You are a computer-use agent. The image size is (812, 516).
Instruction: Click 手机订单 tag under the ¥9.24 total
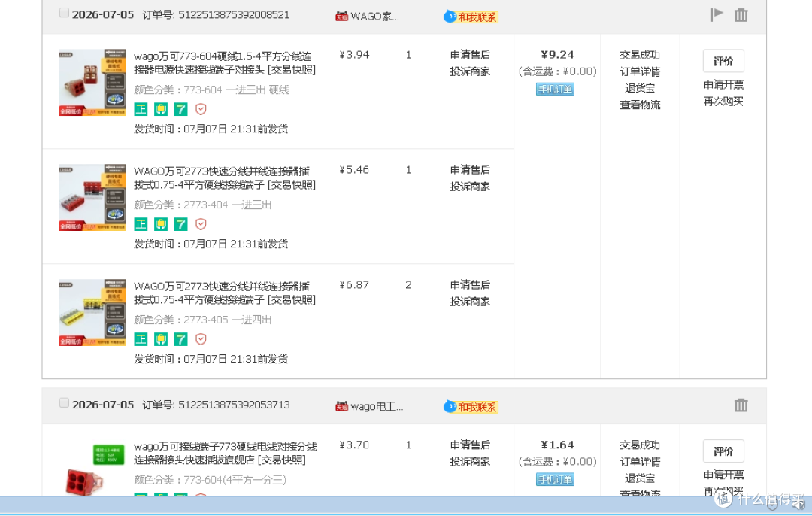click(555, 90)
